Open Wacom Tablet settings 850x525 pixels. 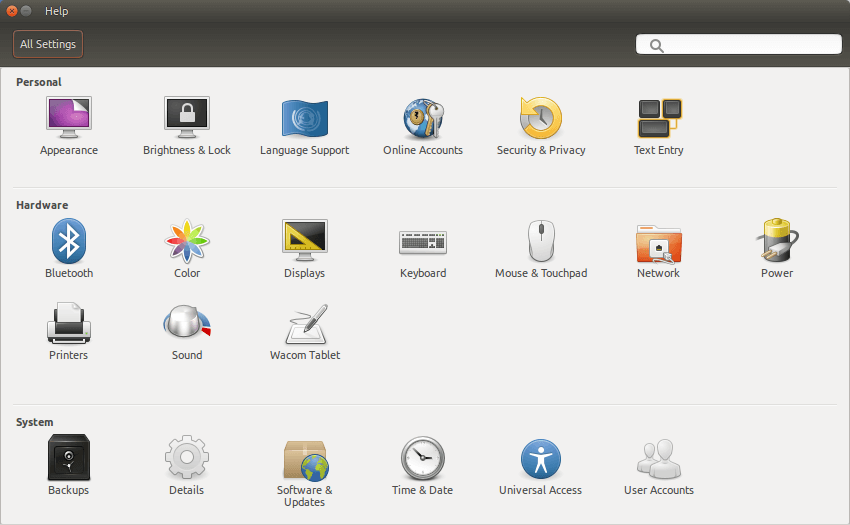click(x=305, y=331)
